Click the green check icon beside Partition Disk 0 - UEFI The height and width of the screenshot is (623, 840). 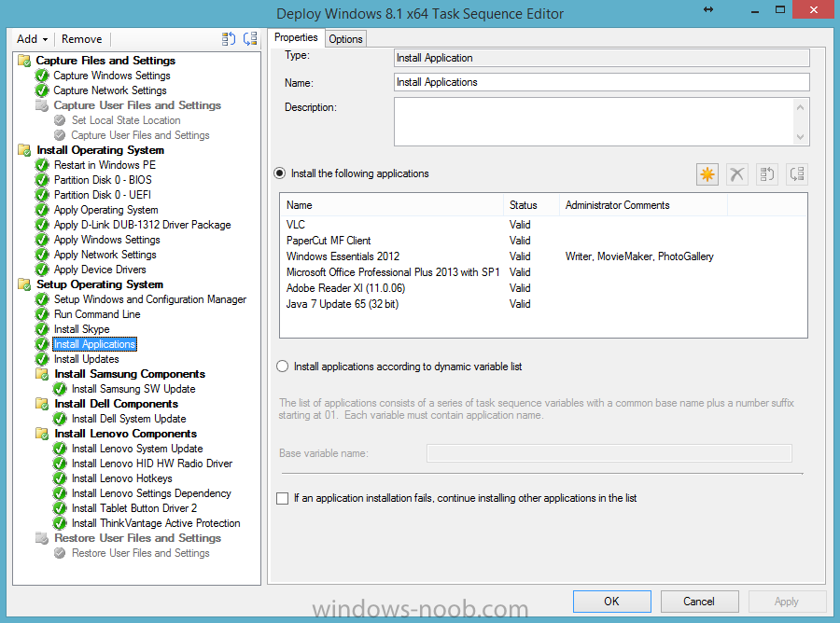tap(42, 195)
